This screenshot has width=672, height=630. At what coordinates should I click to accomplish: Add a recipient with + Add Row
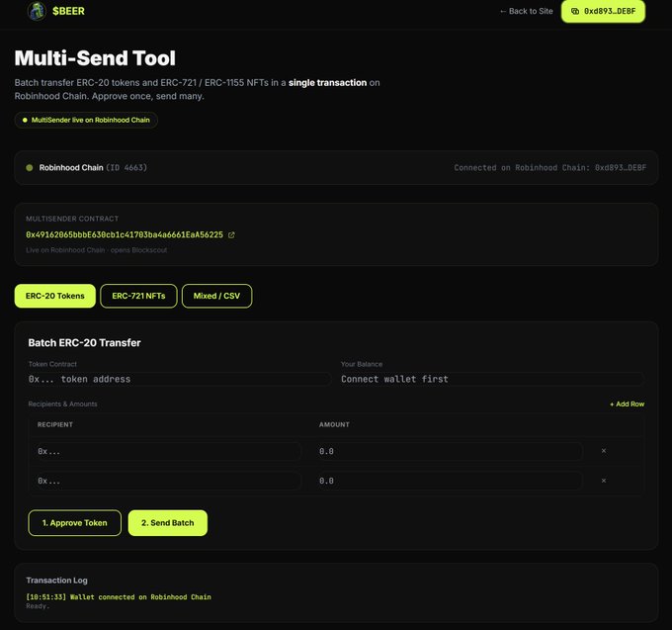point(627,404)
